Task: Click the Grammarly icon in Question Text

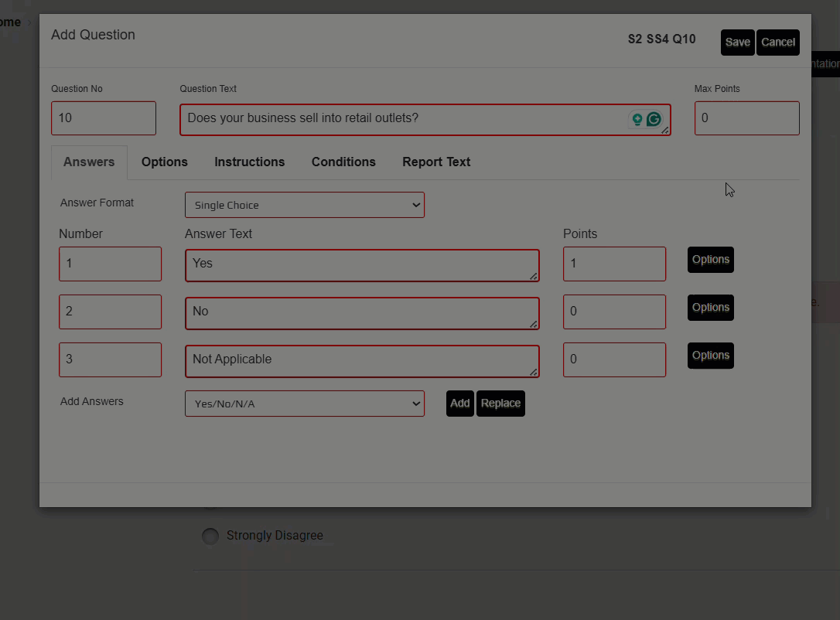Action: tap(654, 119)
